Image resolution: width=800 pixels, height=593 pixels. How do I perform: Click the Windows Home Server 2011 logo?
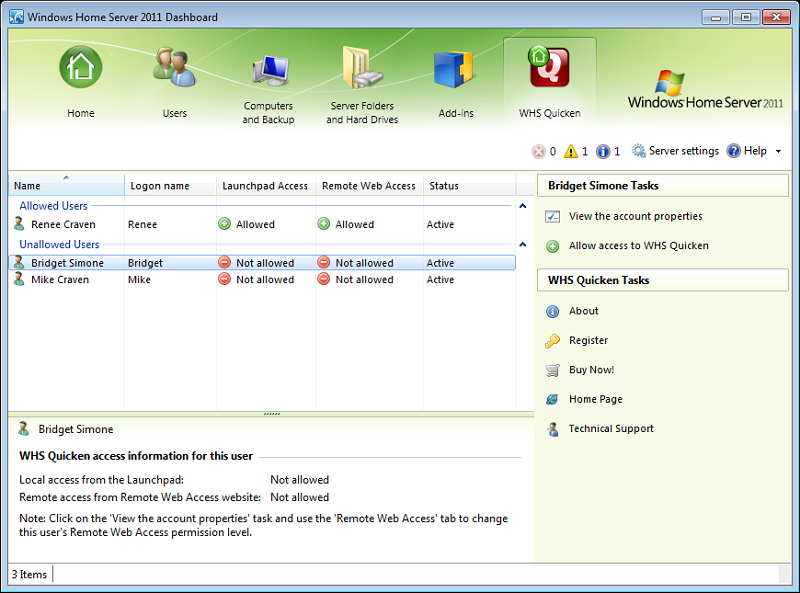click(705, 90)
